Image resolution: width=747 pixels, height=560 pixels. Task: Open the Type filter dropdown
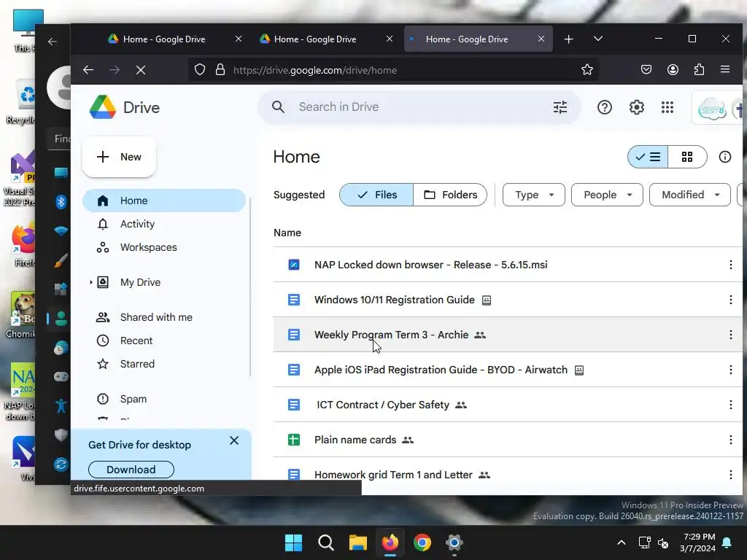point(533,195)
